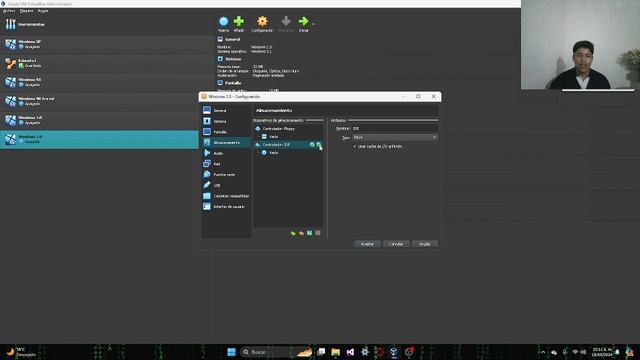
Task: Select the Windows 1.0 virtual machine
Action: [x=99, y=120]
